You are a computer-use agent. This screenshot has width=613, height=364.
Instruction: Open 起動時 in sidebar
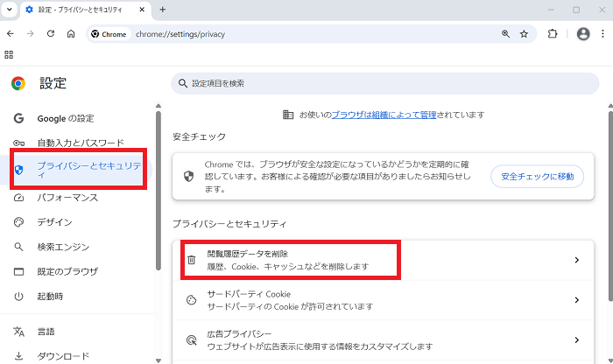(50, 296)
